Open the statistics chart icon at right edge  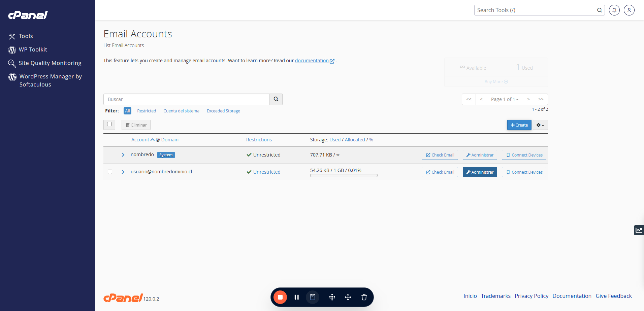click(639, 230)
